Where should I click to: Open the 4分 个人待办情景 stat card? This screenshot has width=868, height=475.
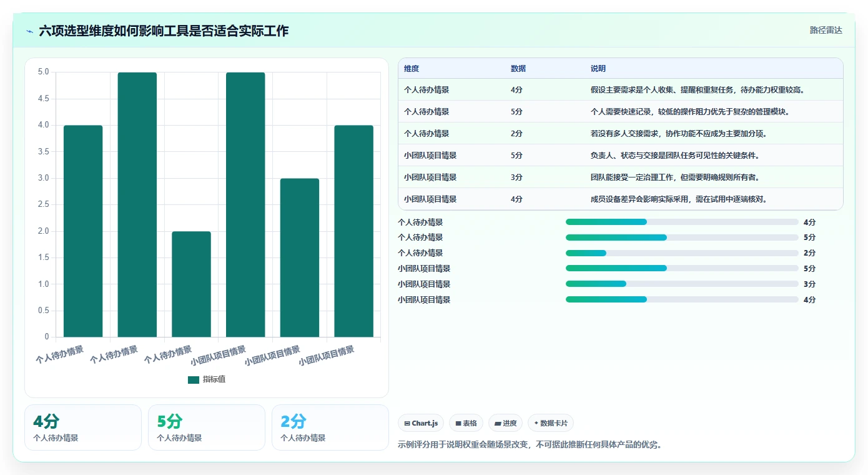(x=83, y=427)
